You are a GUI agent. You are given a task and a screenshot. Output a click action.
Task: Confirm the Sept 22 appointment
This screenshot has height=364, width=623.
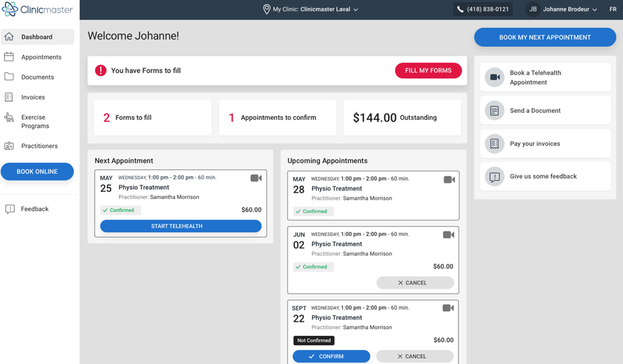331,356
